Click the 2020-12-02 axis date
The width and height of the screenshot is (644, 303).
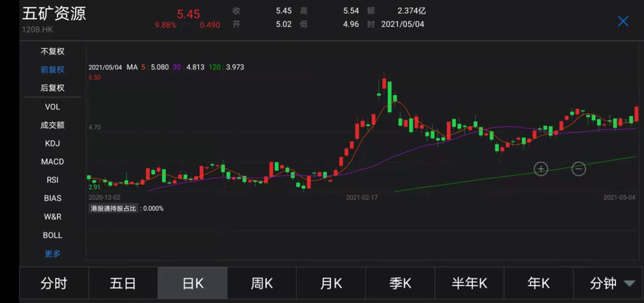pyautogui.click(x=104, y=197)
